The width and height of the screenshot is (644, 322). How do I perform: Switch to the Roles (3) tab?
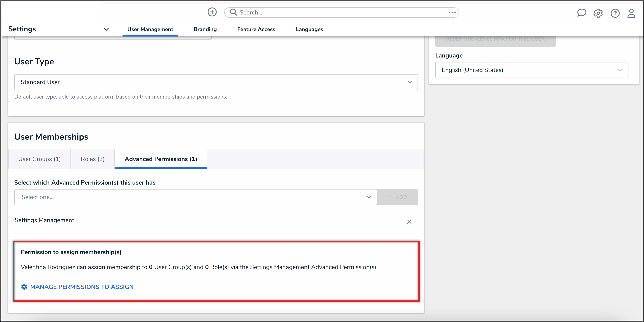[x=92, y=159]
